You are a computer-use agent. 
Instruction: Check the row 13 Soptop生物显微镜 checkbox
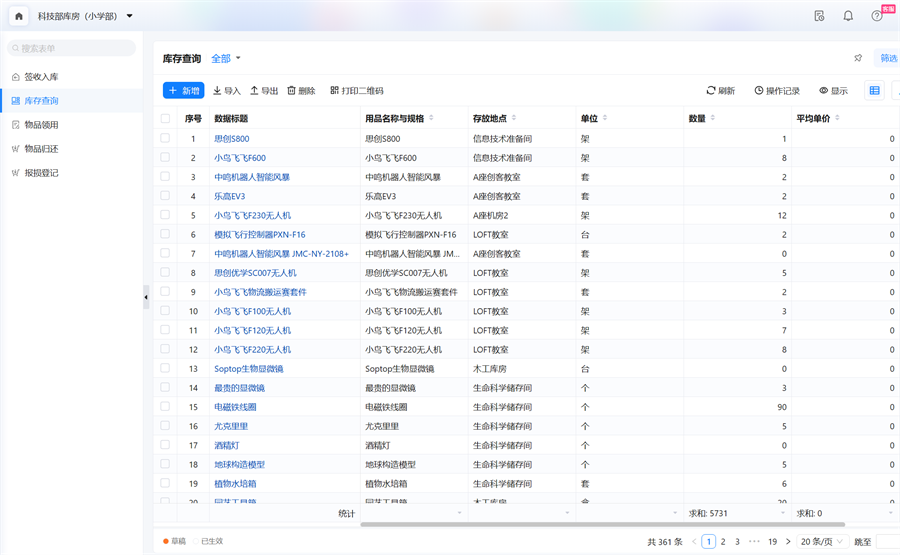click(x=165, y=368)
